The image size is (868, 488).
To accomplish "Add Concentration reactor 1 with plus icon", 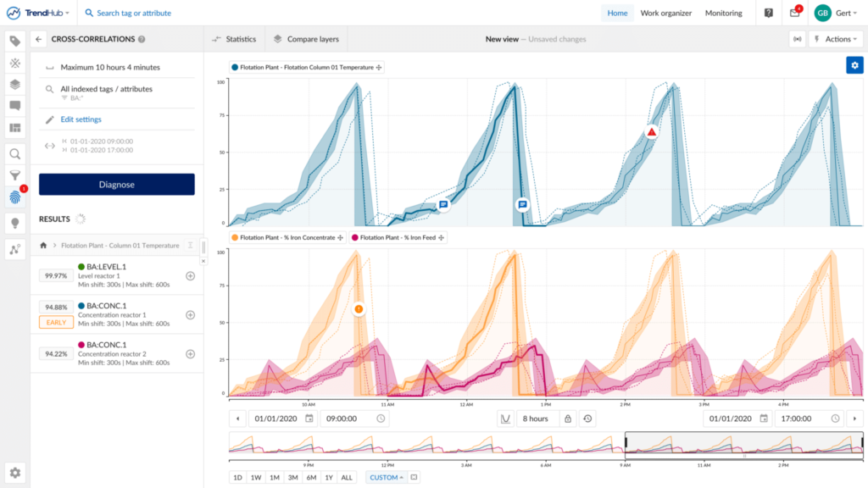I will [191, 315].
